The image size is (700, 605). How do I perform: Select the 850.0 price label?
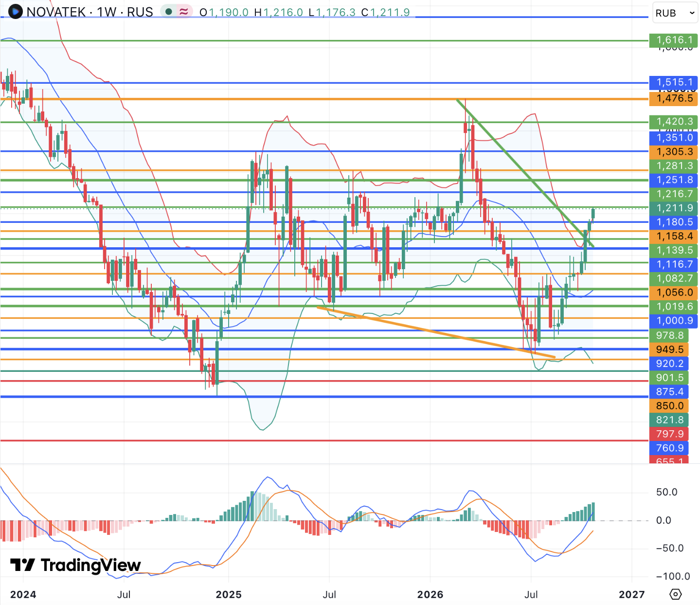click(669, 406)
